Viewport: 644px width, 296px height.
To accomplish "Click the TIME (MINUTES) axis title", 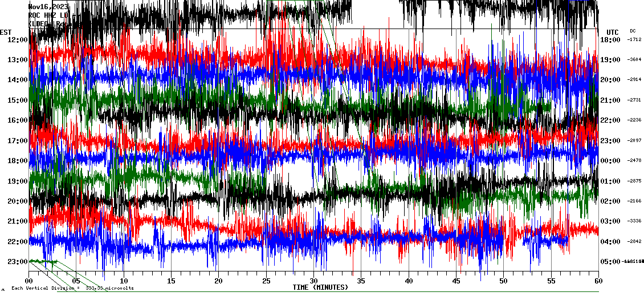I will click(x=320, y=287).
